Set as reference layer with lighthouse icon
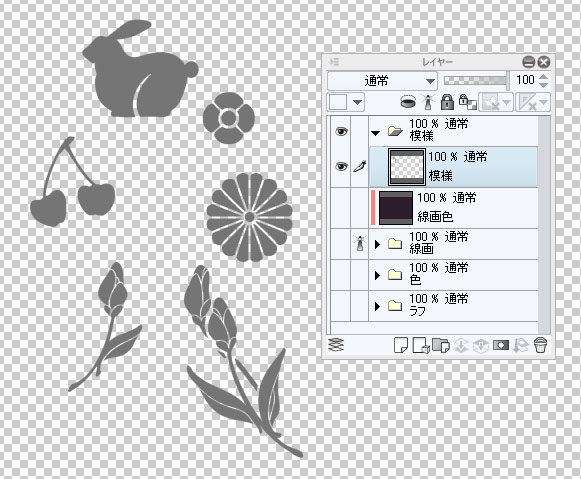 pyautogui.click(x=428, y=102)
